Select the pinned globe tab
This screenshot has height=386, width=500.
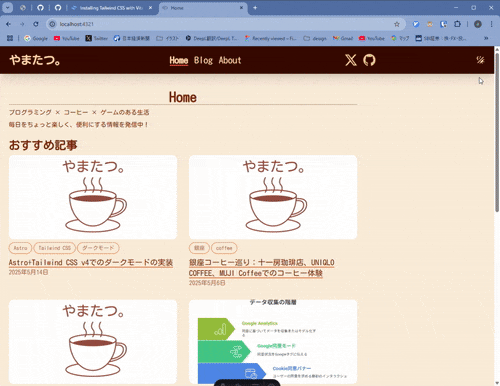(23, 8)
